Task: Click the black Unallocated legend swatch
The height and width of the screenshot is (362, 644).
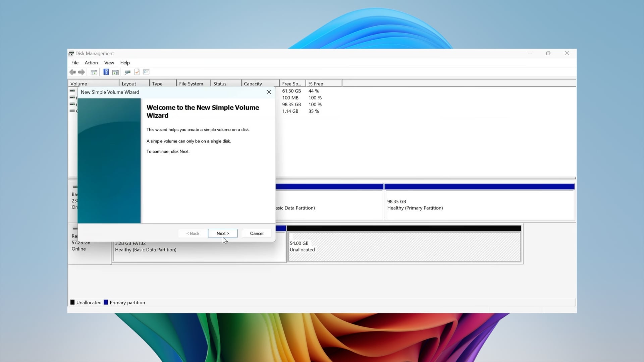Action: coord(72,302)
